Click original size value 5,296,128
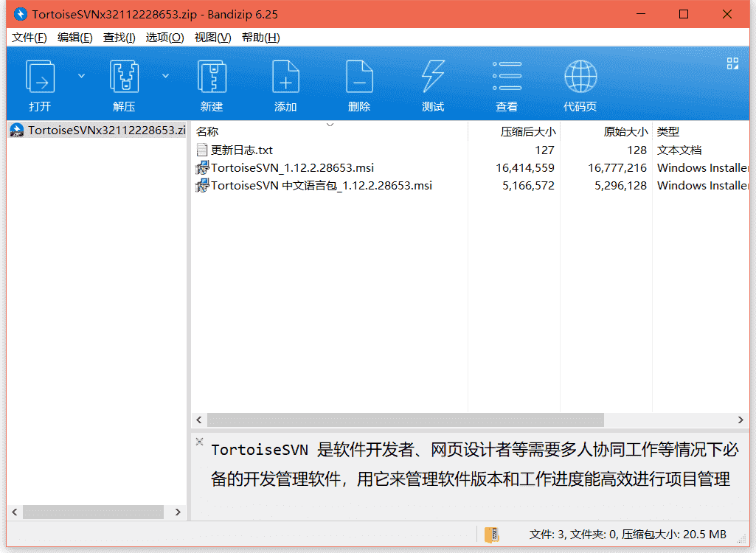 [620, 186]
